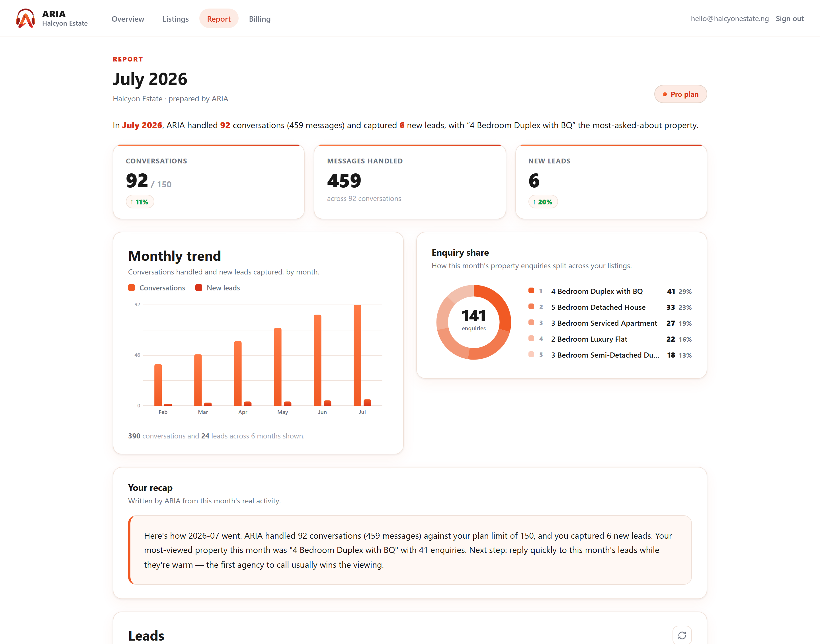Click the Conversations legend color swatch
The image size is (820, 644).
click(x=132, y=288)
